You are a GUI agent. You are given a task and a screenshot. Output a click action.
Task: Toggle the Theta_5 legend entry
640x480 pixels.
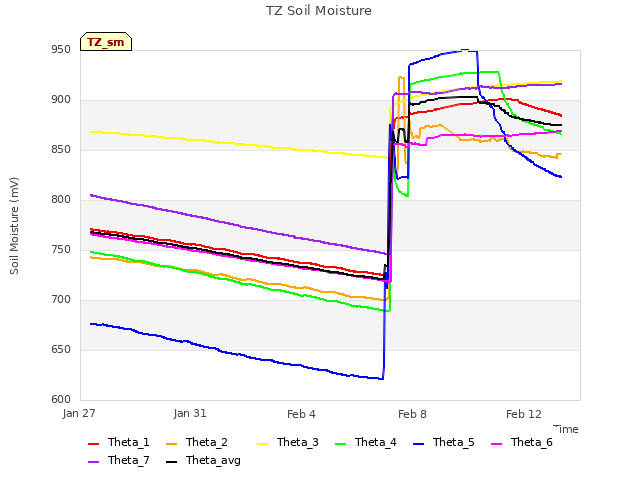tap(444, 442)
